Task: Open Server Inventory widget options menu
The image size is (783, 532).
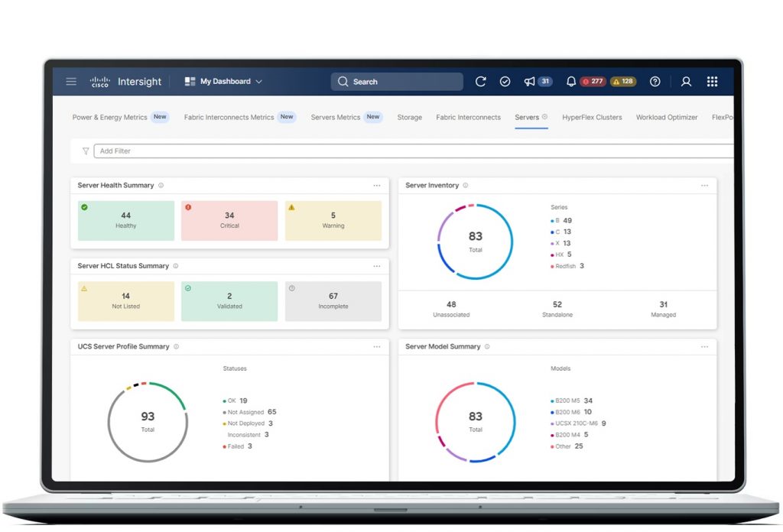Action: 704,186
